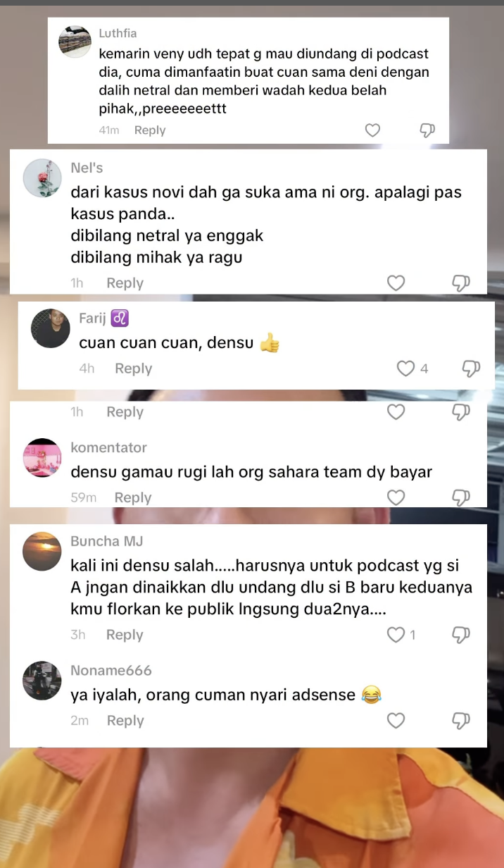This screenshot has height=868, width=504.
Task: Like Noname666's adsense comment
Action: click(396, 721)
